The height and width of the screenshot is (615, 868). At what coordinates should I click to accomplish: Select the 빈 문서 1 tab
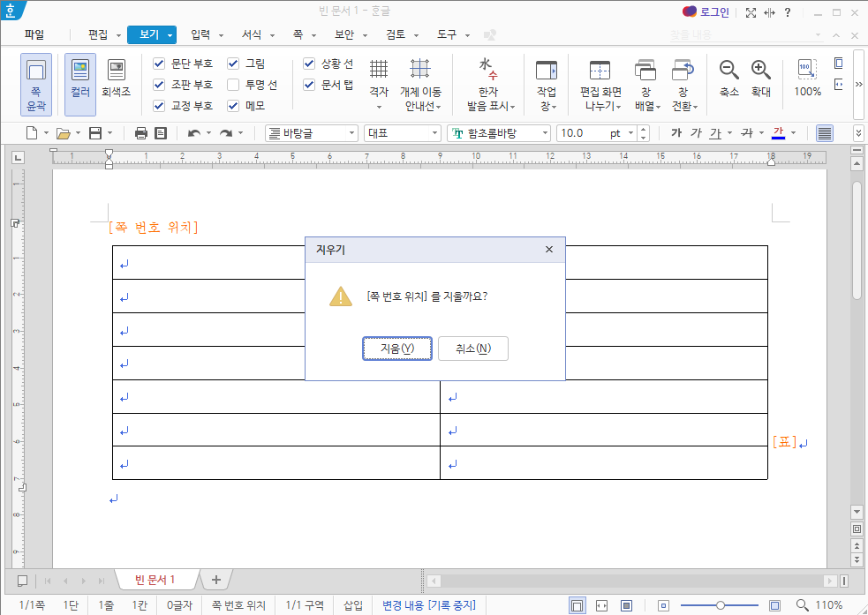[x=155, y=580]
